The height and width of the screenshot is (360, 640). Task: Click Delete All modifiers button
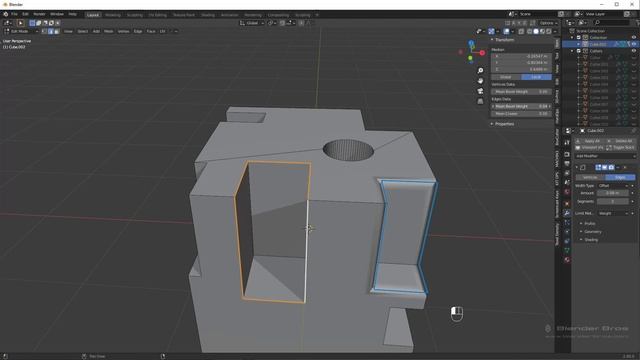tap(621, 141)
